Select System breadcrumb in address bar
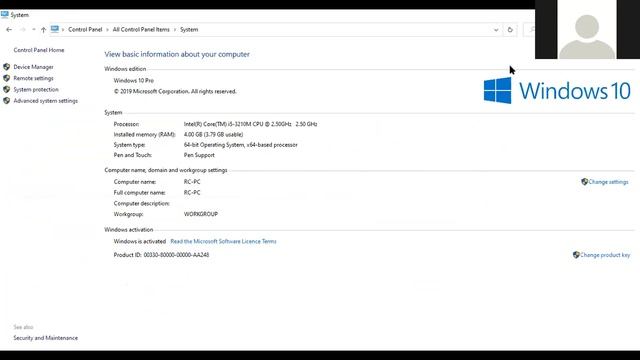 [x=189, y=29]
